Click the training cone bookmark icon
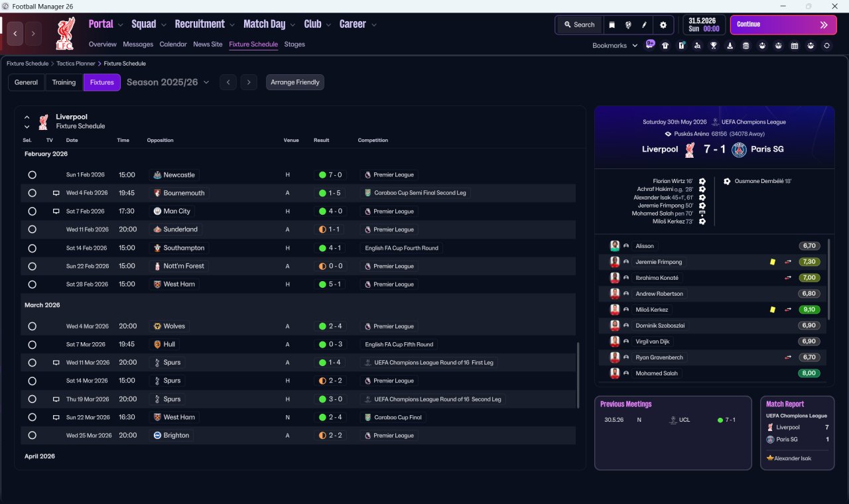Image resolution: width=849 pixels, height=504 pixels. pos(730,46)
